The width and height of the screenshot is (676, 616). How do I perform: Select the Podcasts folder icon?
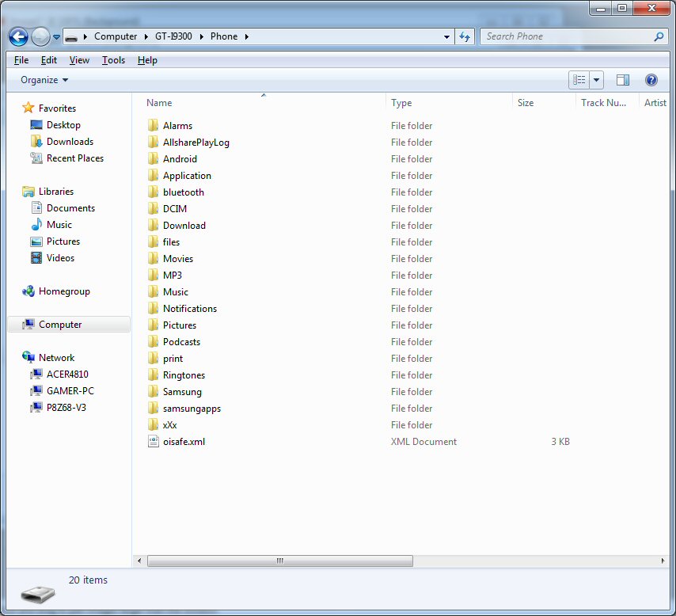[x=153, y=341]
